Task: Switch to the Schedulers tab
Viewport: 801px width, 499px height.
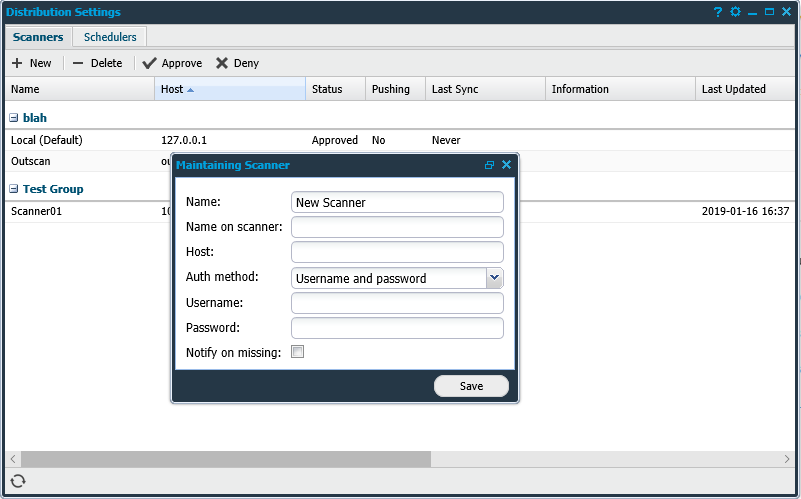Action: 110,37
